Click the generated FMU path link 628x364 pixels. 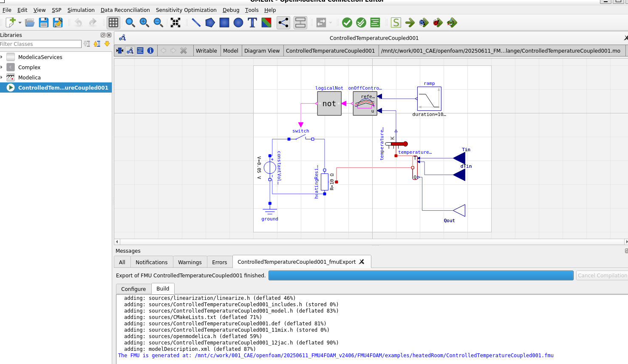point(374,356)
